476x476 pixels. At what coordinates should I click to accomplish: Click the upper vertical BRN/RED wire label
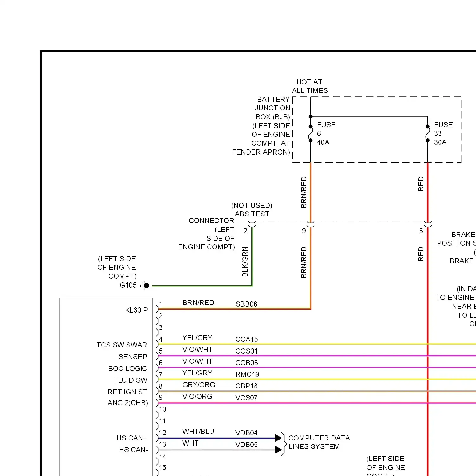click(x=304, y=192)
